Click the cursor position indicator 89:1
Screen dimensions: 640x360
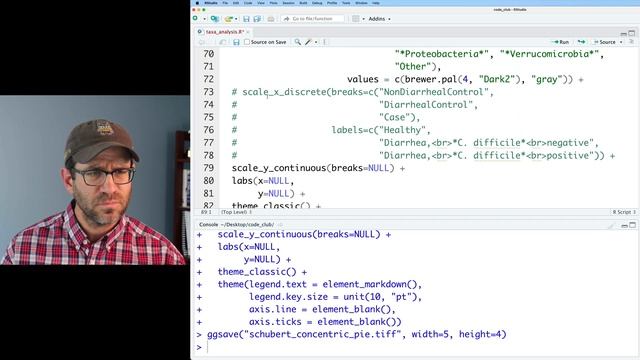click(206, 212)
